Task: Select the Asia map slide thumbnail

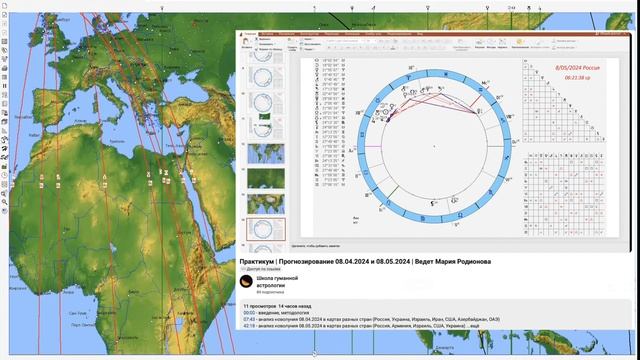Action: (x=266, y=204)
